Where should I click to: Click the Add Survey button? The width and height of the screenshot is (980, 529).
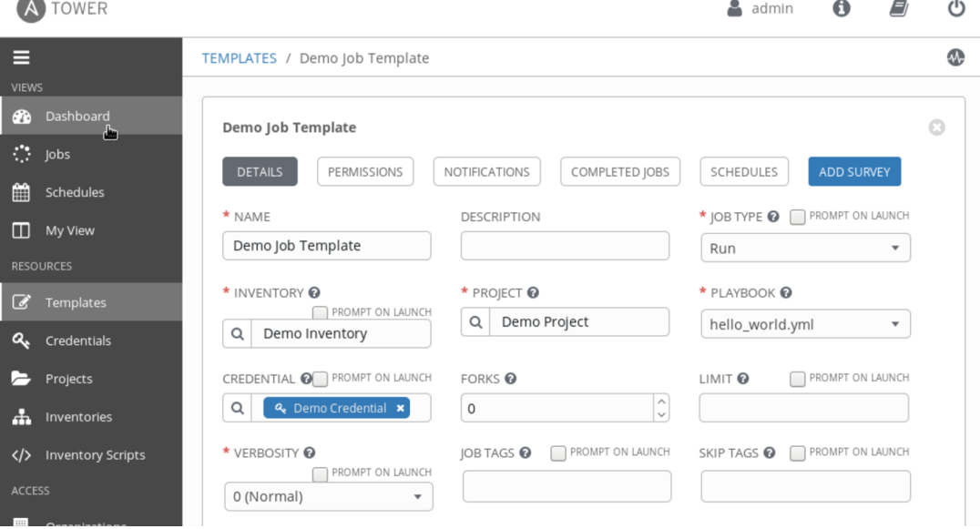coord(854,172)
